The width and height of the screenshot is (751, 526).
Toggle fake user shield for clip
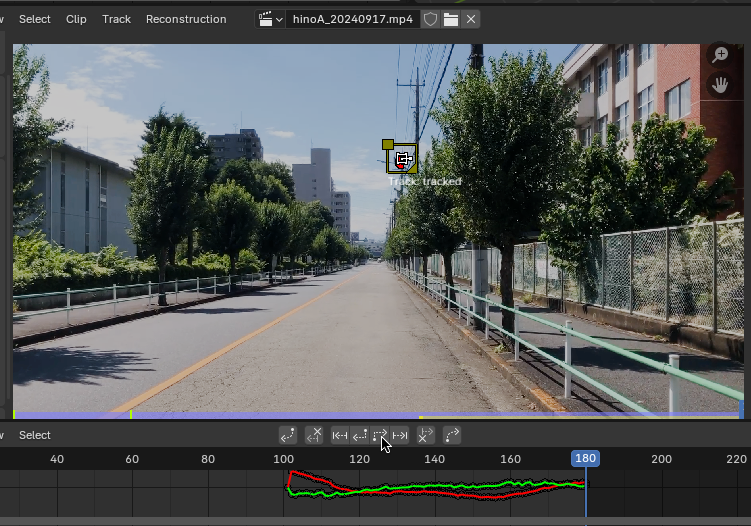(430, 19)
